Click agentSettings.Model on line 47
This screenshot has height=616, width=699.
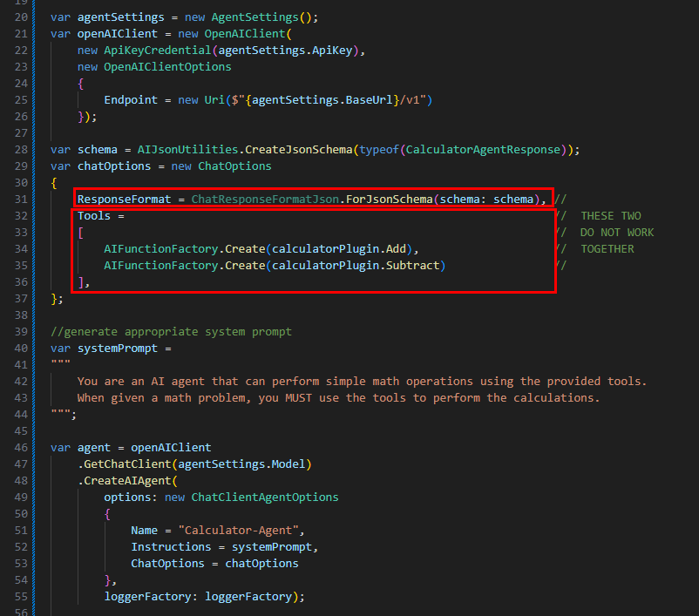241,464
